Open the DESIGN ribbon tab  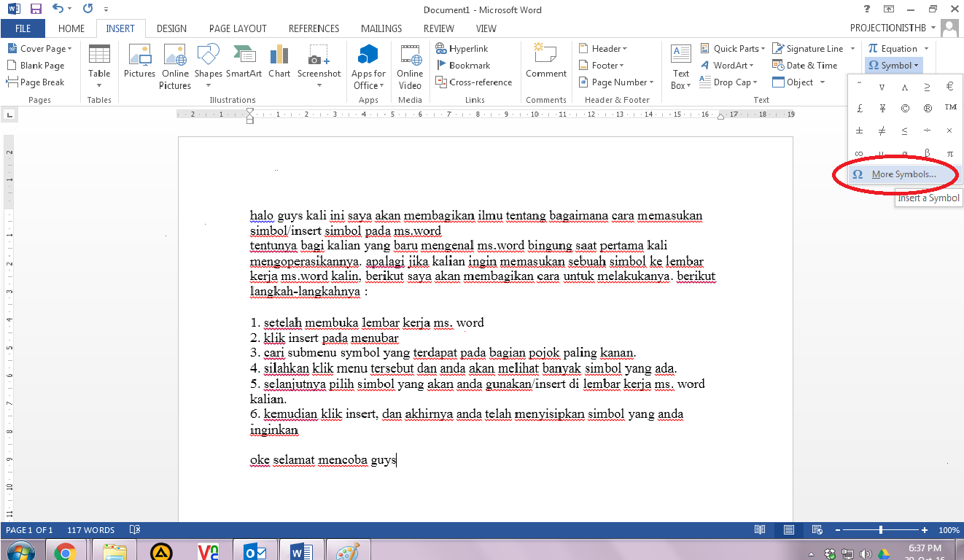tap(171, 28)
